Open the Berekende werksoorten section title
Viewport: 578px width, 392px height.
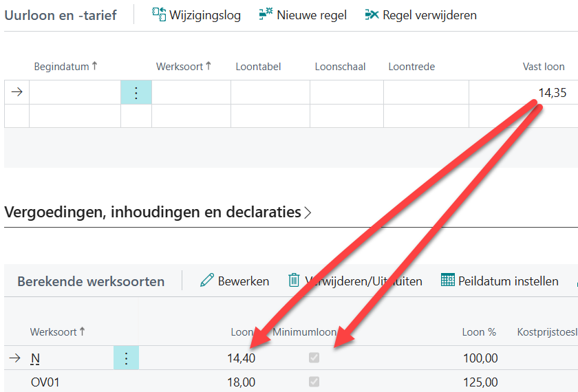click(91, 281)
